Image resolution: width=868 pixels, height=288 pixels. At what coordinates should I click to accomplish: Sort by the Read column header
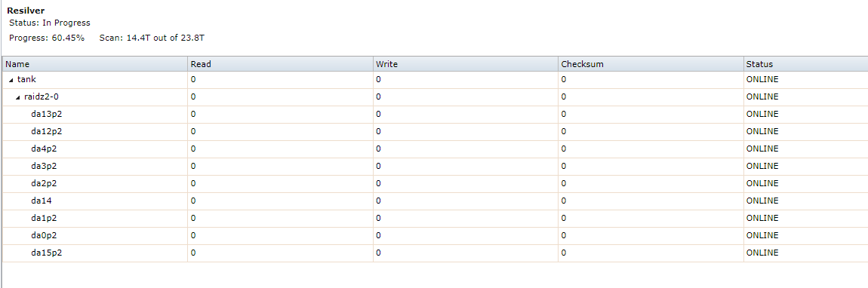tap(280, 64)
